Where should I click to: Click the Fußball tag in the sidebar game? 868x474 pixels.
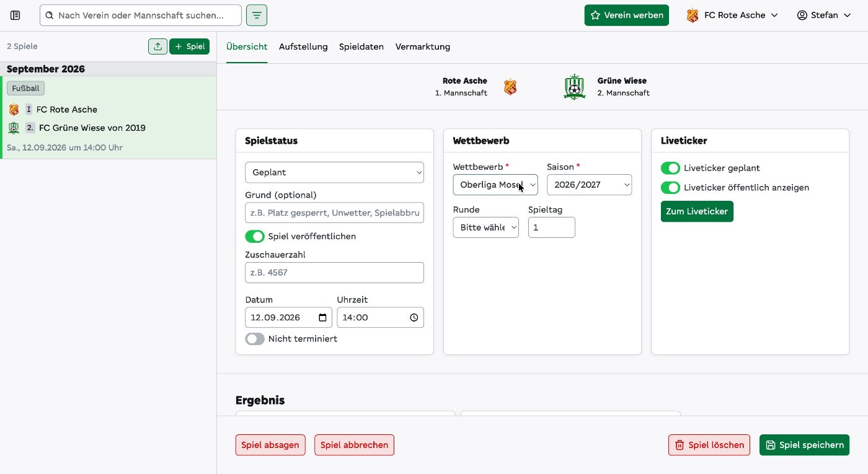coord(25,89)
